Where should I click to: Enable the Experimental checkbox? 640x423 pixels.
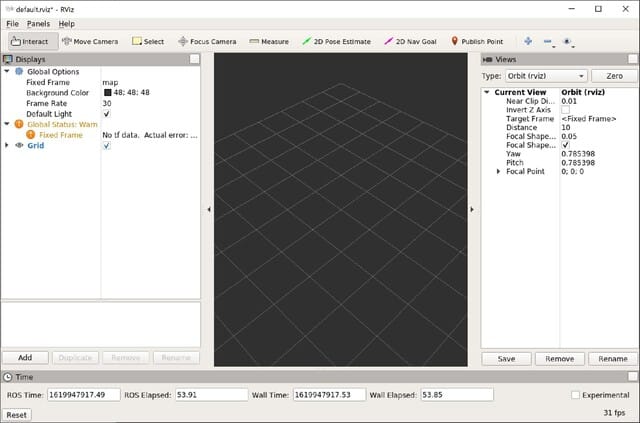point(574,395)
